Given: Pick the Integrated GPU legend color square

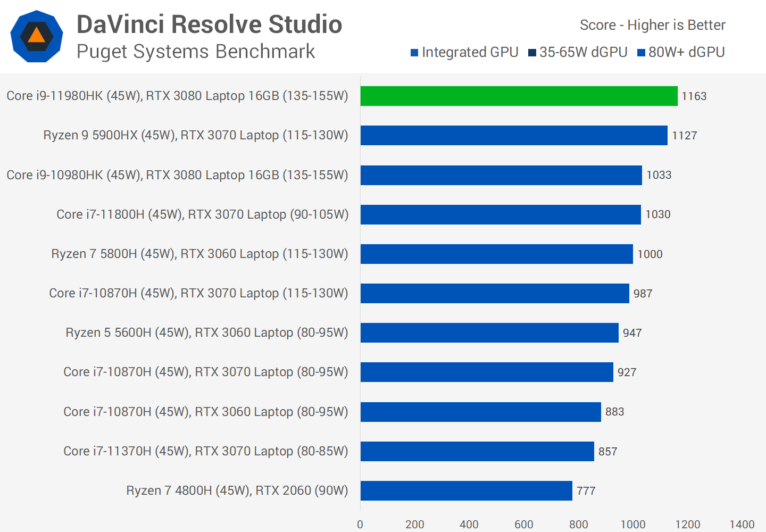Looking at the screenshot, I should (x=414, y=53).
